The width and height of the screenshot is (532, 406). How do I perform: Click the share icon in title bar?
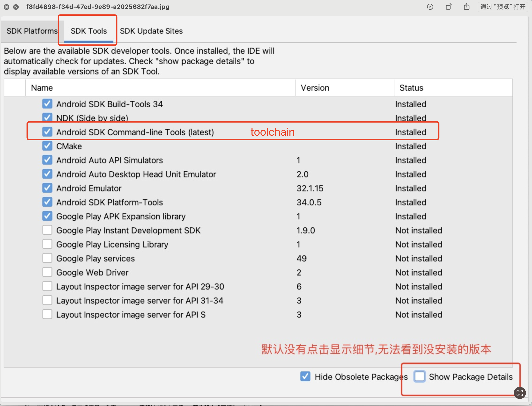pyautogui.click(x=467, y=7)
